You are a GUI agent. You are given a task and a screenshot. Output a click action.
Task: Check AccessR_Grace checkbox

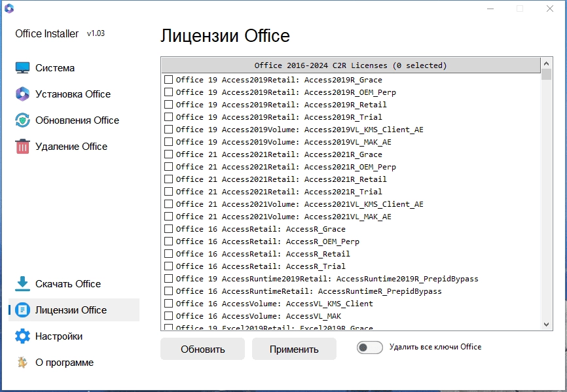(x=168, y=228)
